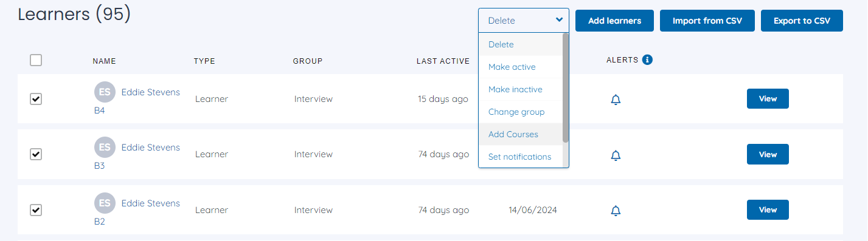Collapse the Delete bulk action dropdown

[524, 20]
